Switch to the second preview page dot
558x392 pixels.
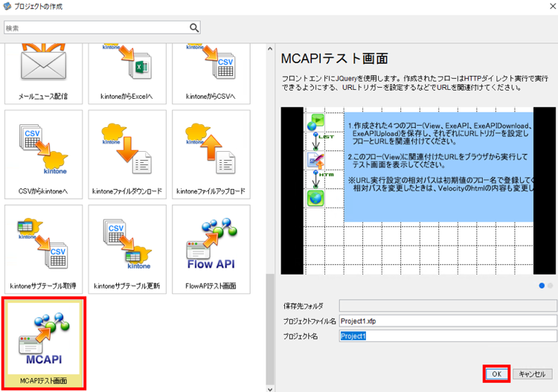tap(550, 286)
